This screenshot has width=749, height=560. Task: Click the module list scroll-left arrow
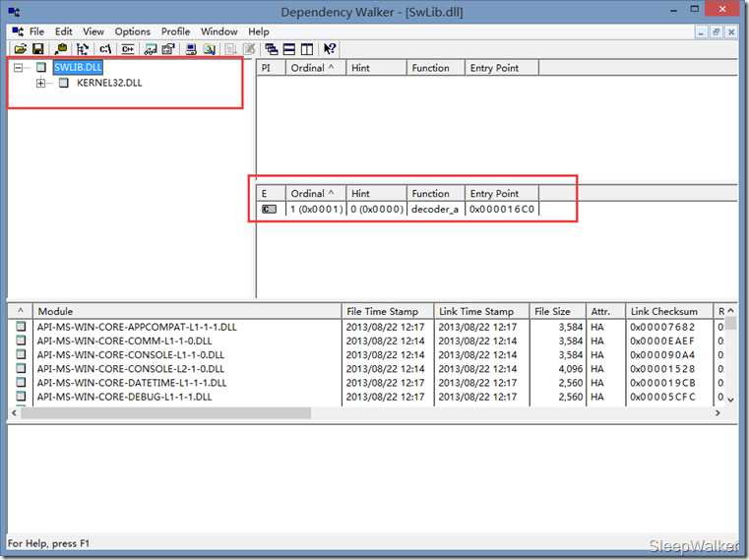14,412
